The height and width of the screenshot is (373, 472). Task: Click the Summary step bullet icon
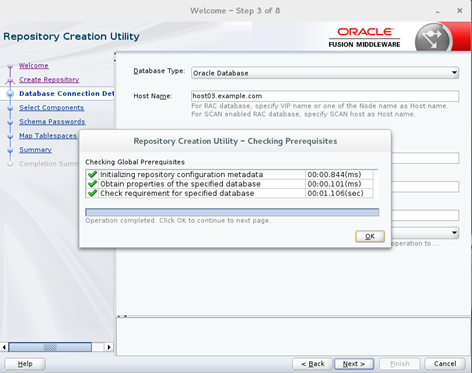point(10,150)
